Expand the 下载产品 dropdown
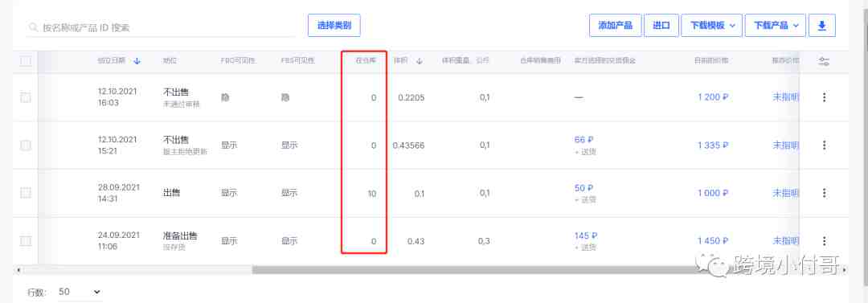 coord(775,26)
